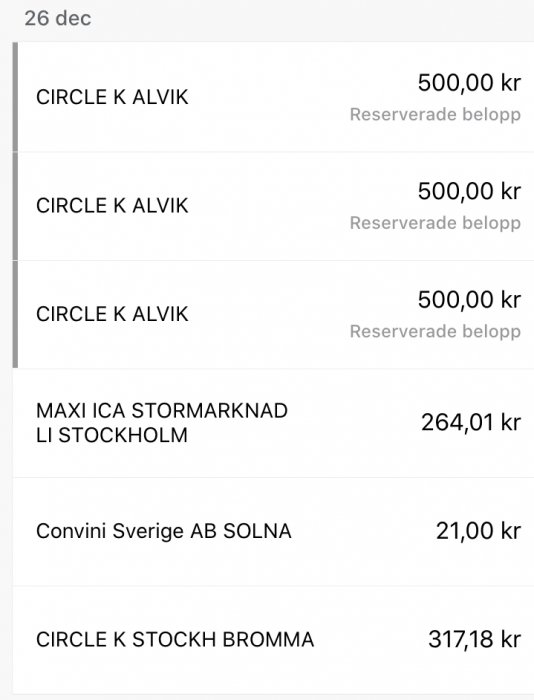Viewport: 534px width, 700px height.
Task: Tap the 317,18 kr amount
Action: click(x=475, y=639)
